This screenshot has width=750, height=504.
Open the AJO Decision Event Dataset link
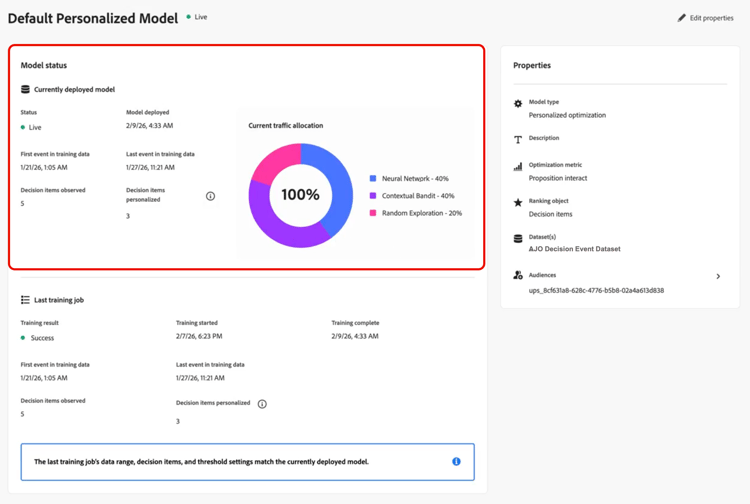[574, 249]
